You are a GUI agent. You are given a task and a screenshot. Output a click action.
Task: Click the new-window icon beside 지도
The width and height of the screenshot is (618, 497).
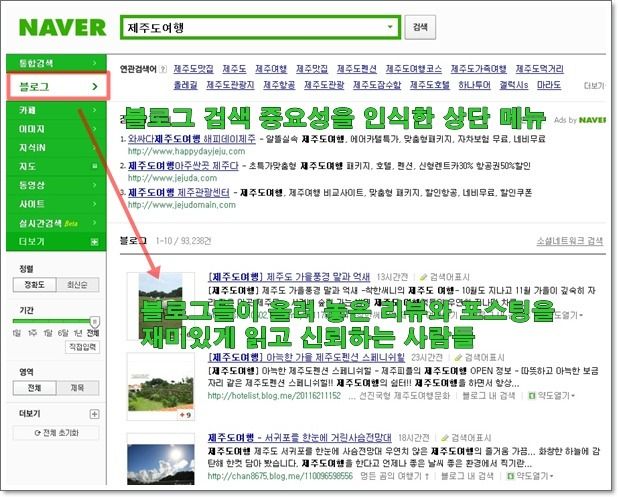tap(95, 166)
